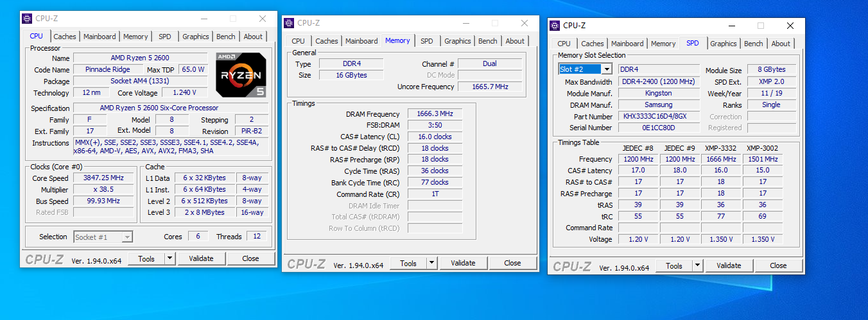868x320 pixels.
Task: Open the Socket #1 selection dropdown
Action: click(126, 237)
